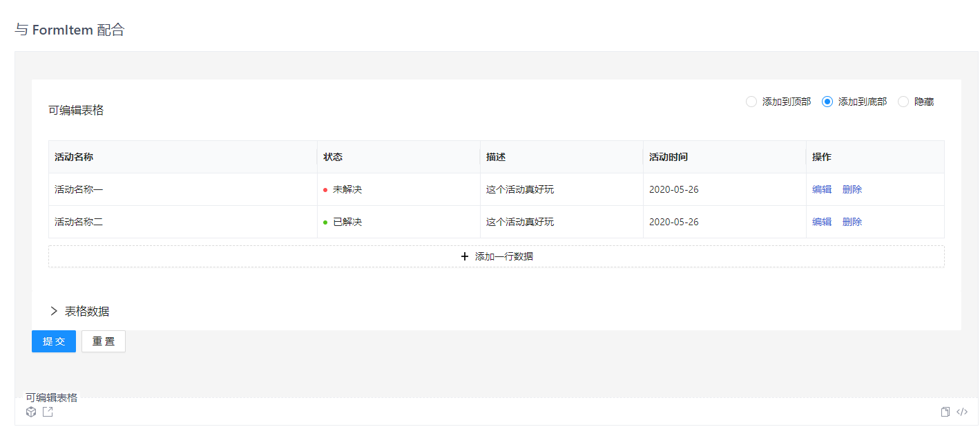
Task: Click 活动时间 column header
Action: pyautogui.click(x=725, y=157)
